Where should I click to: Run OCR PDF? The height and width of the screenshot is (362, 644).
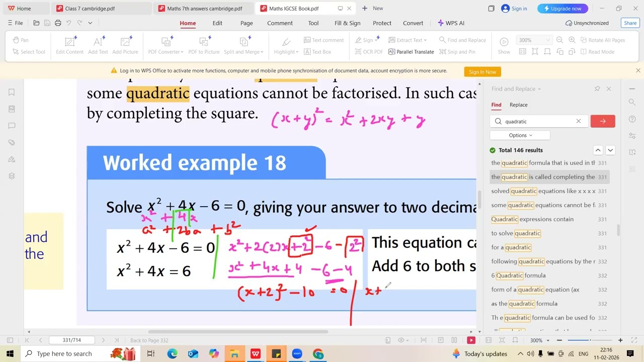pos(369,52)
